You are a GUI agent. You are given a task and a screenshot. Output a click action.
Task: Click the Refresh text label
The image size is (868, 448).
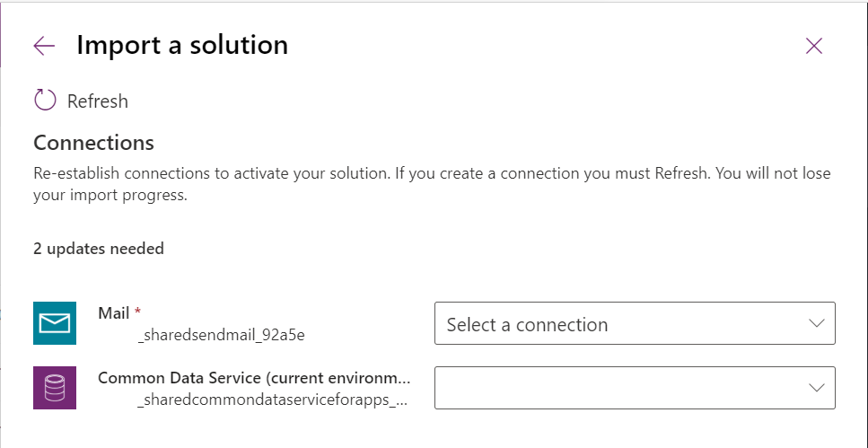[98, 101]
